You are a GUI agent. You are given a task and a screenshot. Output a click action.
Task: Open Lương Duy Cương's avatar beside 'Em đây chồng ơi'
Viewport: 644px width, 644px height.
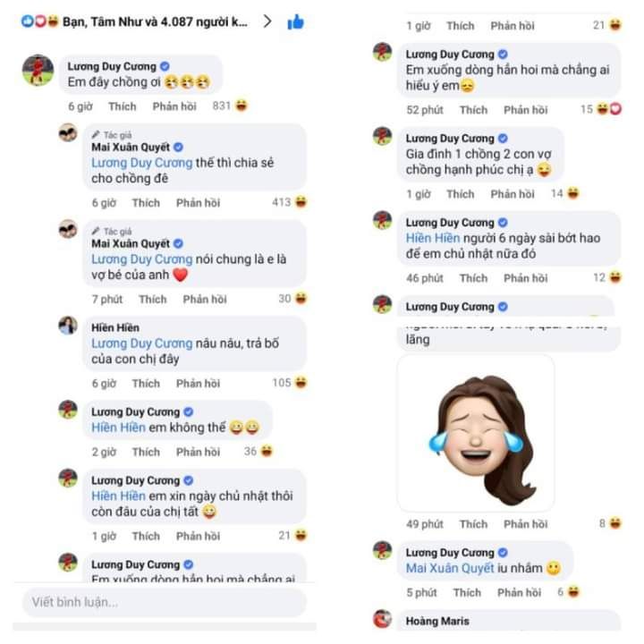coord(38,71)
